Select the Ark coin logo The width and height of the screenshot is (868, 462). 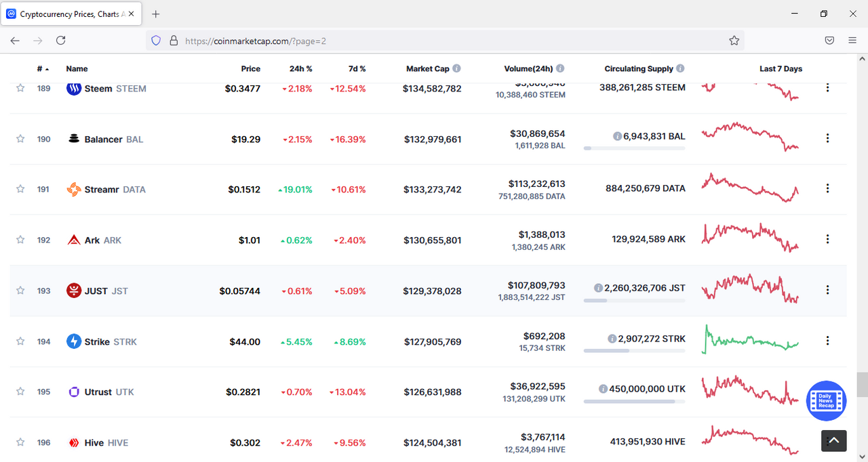point(74,240)
